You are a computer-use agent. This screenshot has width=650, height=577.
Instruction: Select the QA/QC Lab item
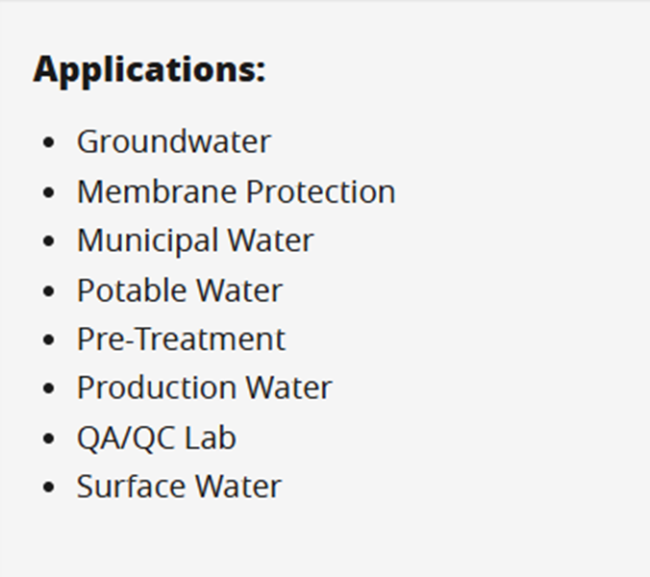point(157,438)
